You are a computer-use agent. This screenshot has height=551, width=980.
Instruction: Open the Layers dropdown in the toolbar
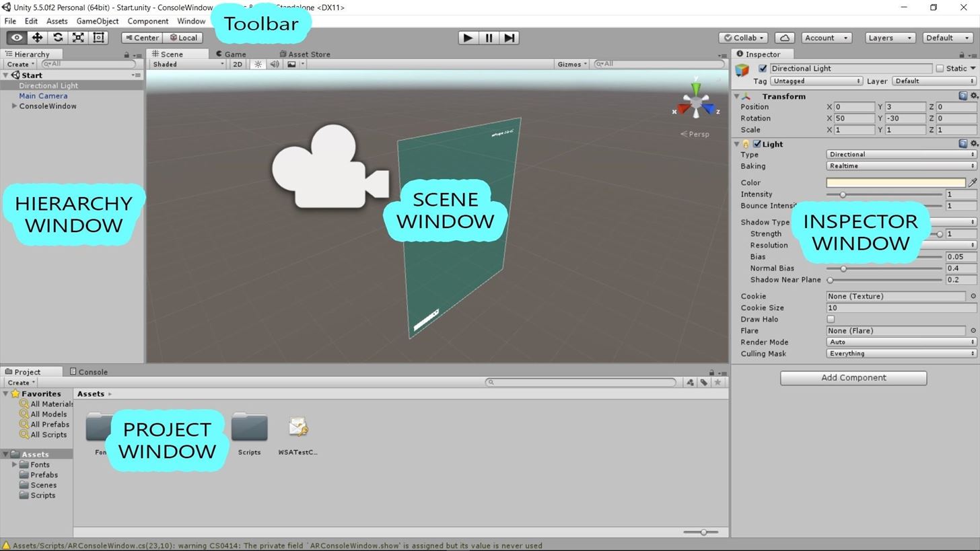[889, 38]
